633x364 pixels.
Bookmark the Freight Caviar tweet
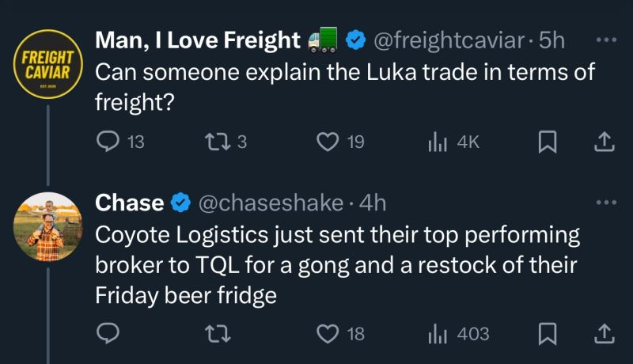coord(547,142)
